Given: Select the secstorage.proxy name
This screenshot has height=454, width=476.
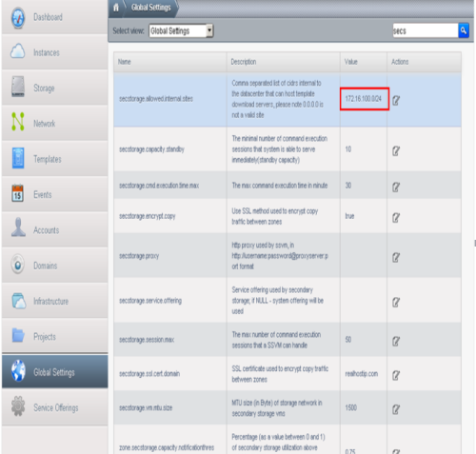Looking at the screenshot, I should tap(139, 256).
